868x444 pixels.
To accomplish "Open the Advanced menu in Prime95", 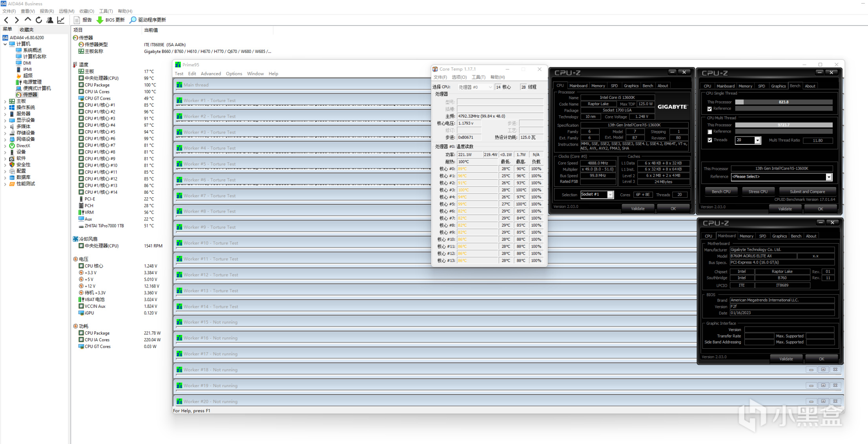I will pyautogui.click(x=211, y=74).
